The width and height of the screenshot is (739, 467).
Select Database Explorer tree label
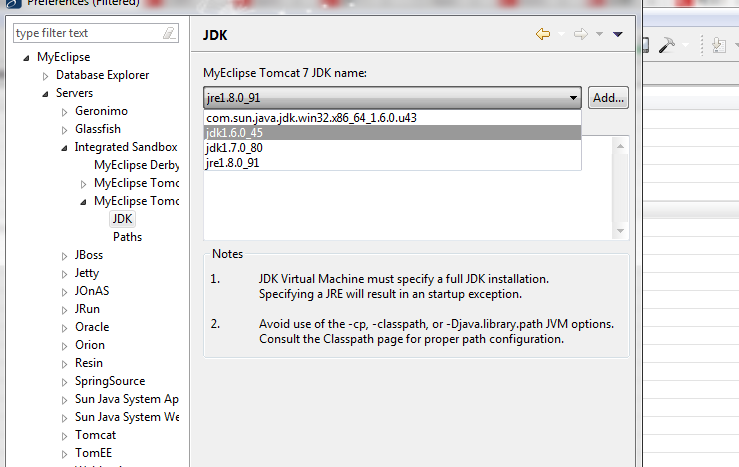point(102,75)
